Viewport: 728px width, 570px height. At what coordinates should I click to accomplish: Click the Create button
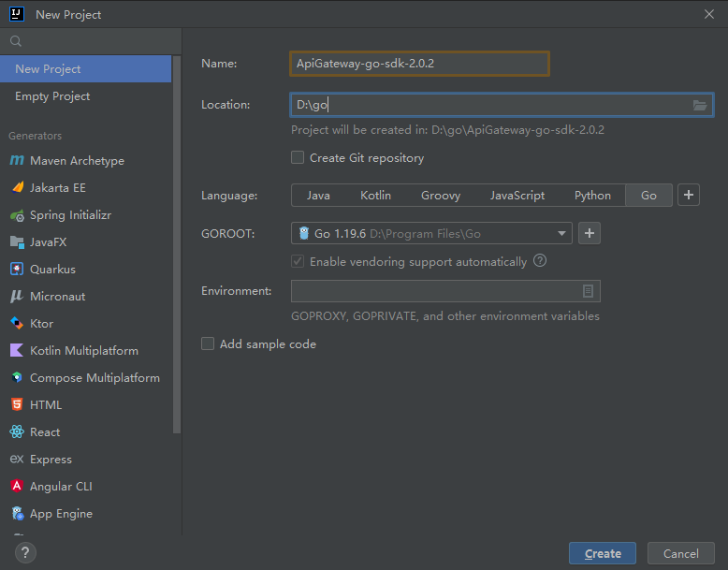click(602, 553)
